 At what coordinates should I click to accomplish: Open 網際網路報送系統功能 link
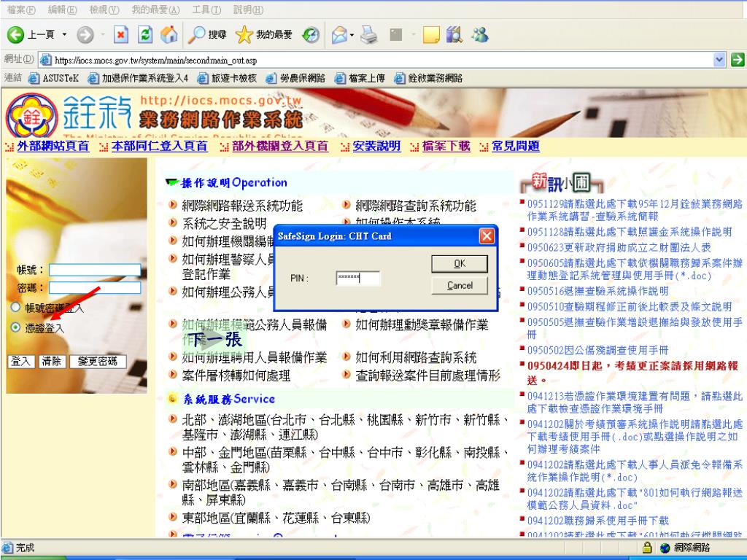[242, 206]
